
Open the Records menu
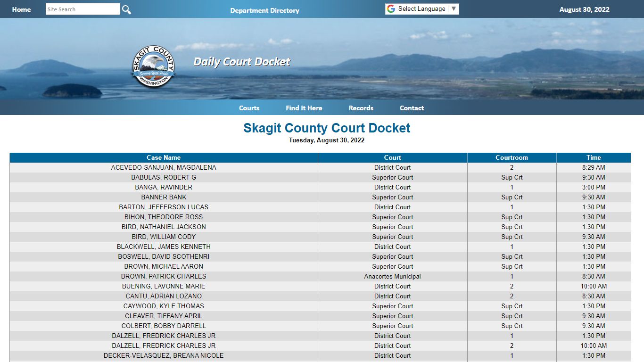click(x=361, y=108)
